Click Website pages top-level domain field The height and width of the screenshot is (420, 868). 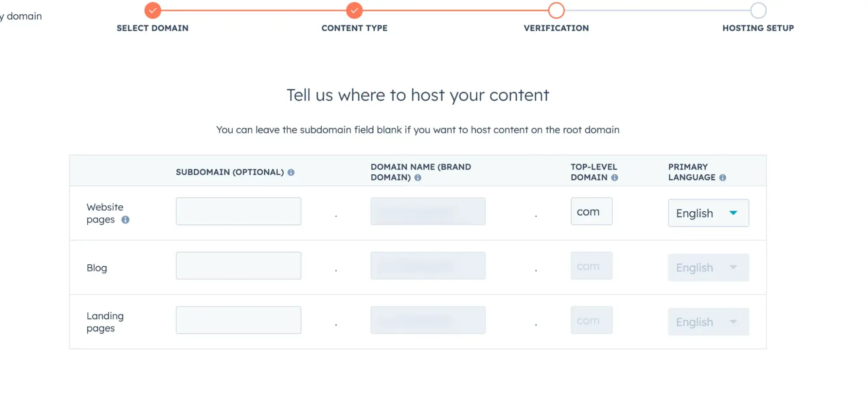(x=591, y=211)
